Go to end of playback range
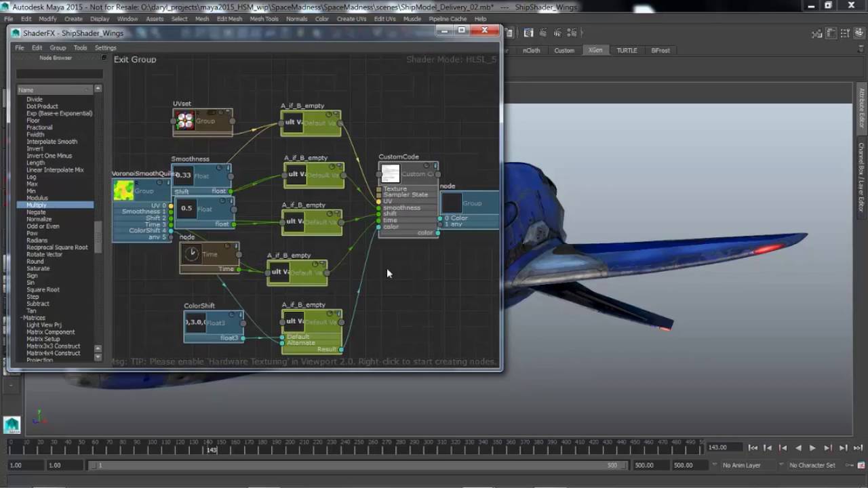Screen dimensions: 868x488 (857, 448)
